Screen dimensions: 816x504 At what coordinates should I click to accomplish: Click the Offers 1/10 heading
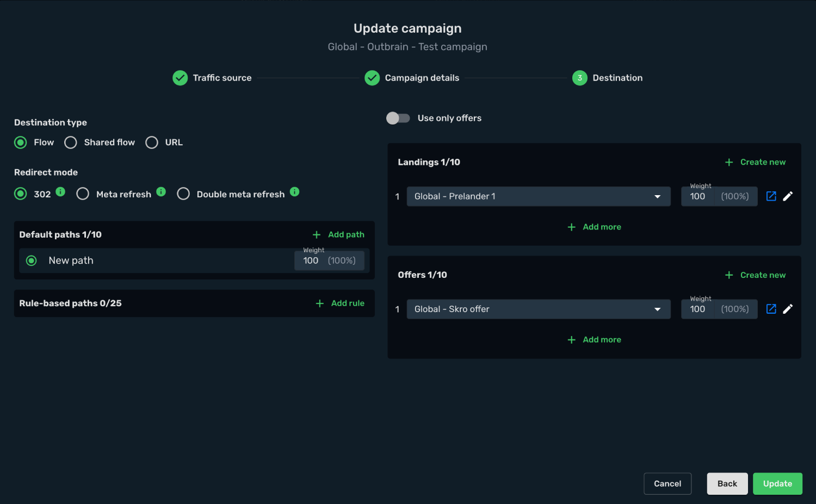[x=423, y=275]
